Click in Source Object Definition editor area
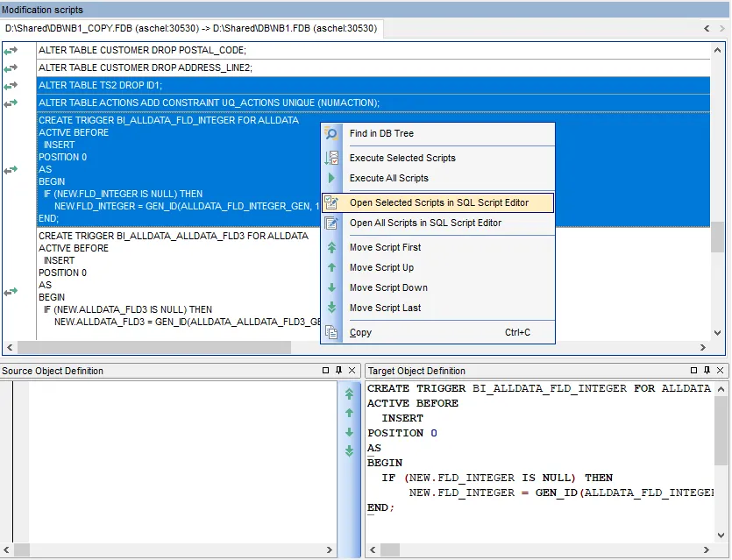This screenshot has height=560, width=732. (x=182, y=462)
